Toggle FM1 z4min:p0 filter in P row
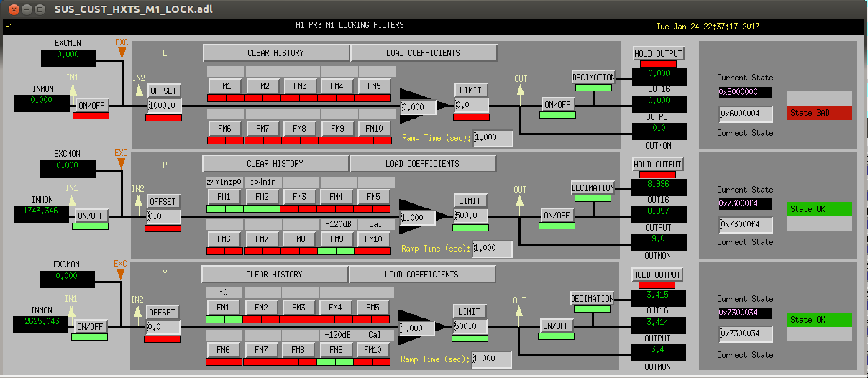Screen dimensions: 868x378 coord(224,197)
